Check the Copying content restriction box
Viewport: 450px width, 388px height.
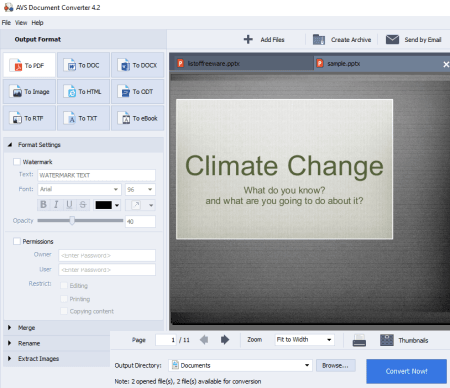(x=64, y=311)
